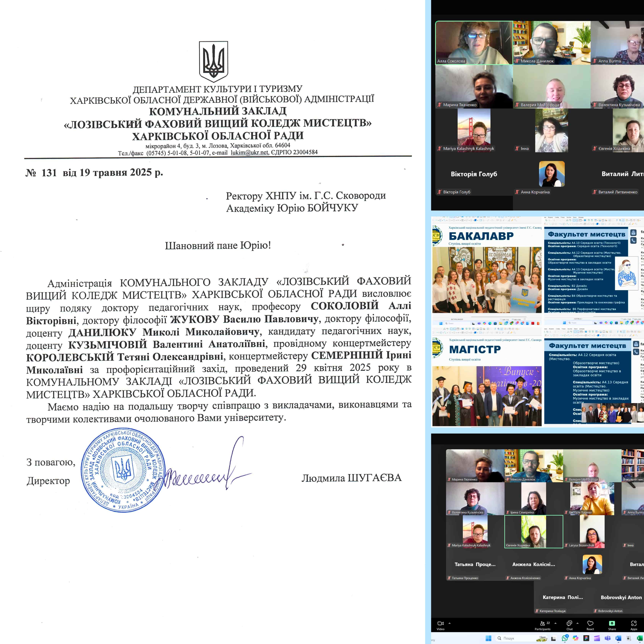Click muted mic icon beside Інна, top Zoom window
Screen dimensions: 644x644
coord(517,148)
